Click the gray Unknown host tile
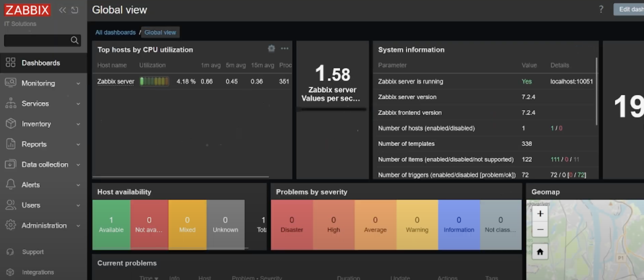Viewport: 644px width, 280px height. [225, 224]
